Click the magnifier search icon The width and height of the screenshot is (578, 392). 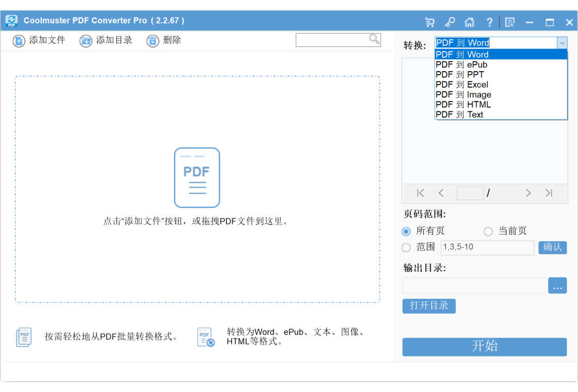click(x=374, y=39)
